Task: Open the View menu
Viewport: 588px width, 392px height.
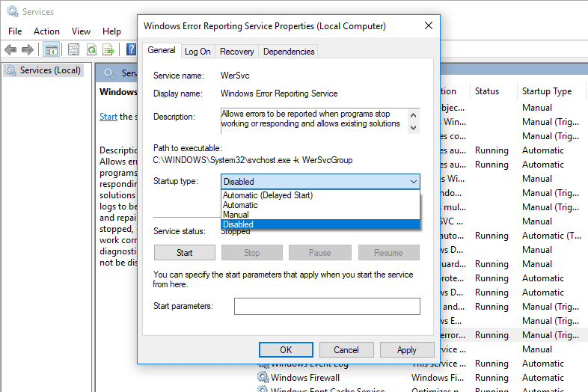Action: pyautogui.click(x=81, y=31)
